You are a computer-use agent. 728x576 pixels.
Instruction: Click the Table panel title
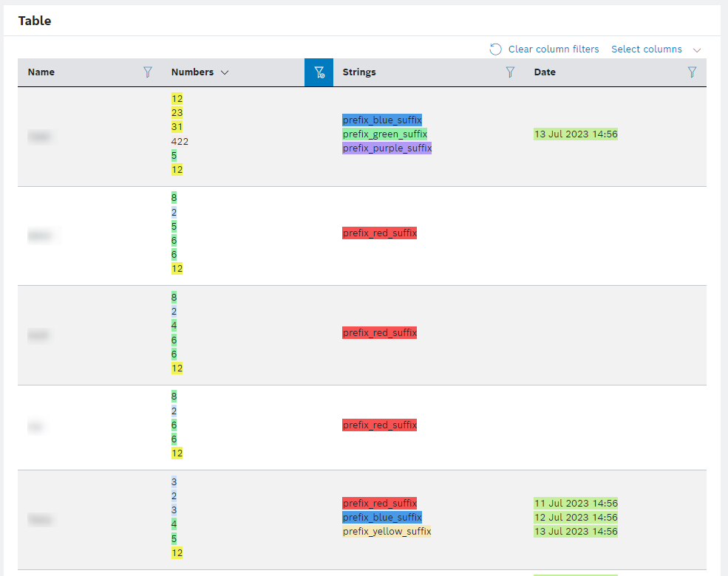click(x=35, y=21)
